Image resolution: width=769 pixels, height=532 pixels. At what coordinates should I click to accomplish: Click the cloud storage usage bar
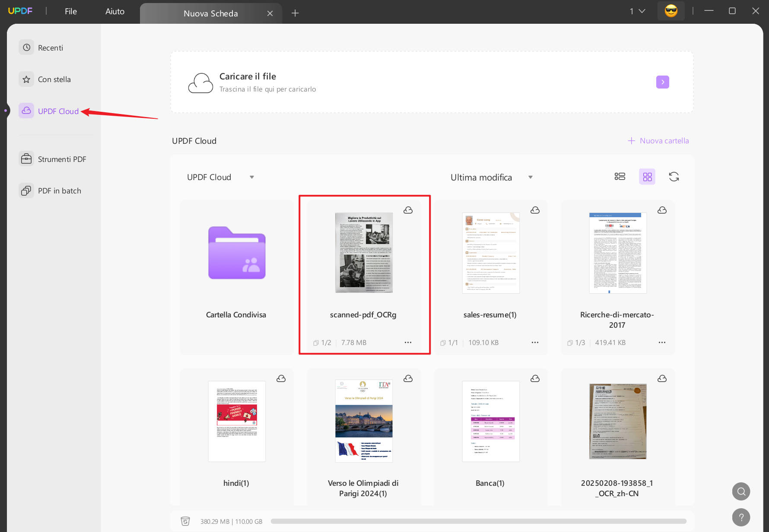click(x=478, y=521)
